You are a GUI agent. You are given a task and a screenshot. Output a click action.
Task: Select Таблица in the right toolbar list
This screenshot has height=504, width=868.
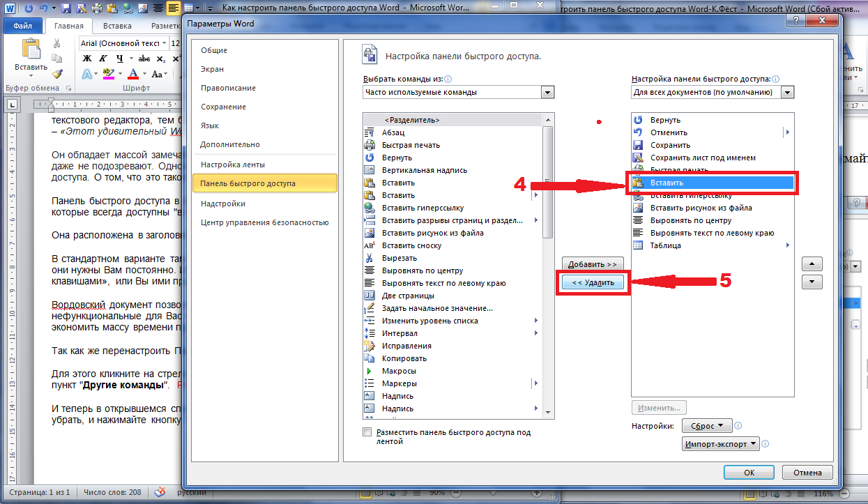coord(712,245)
